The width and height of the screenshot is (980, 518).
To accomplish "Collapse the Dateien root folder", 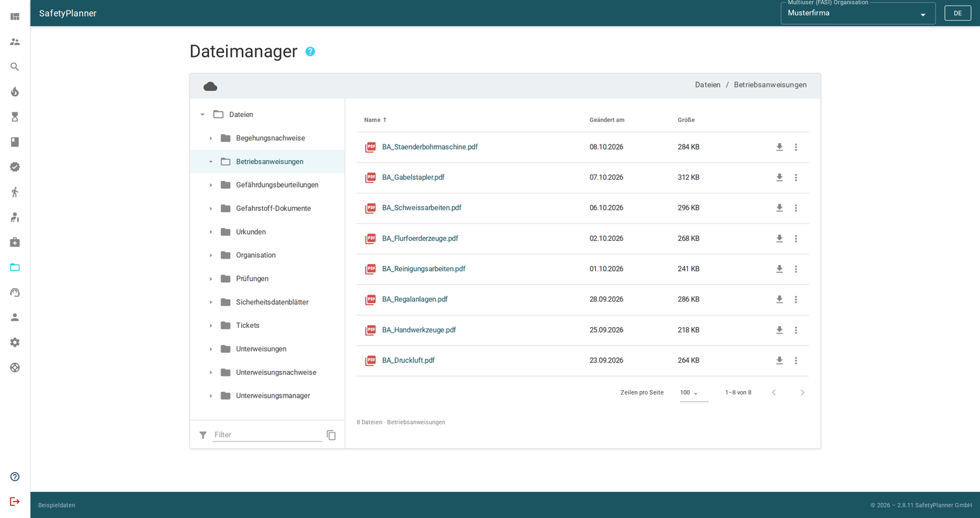I will 203,114.
